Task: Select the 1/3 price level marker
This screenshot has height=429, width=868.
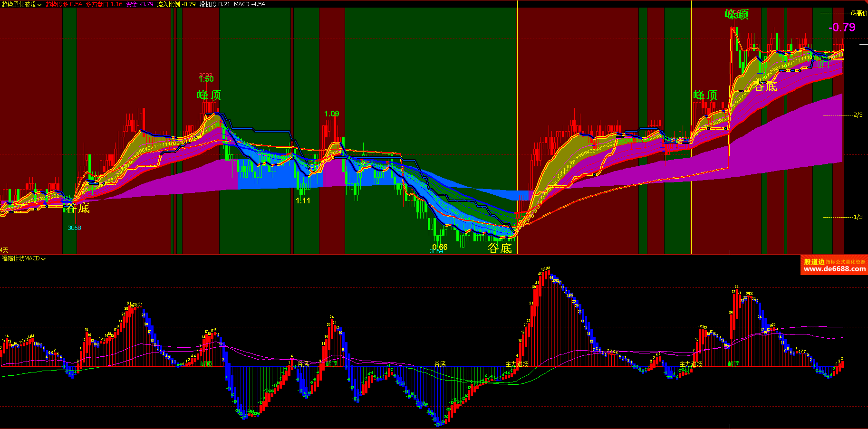Action: [858, 217]
